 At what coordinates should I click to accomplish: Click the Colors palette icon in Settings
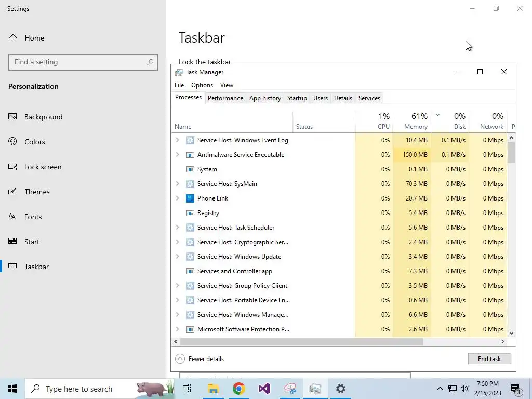[12, 141]
